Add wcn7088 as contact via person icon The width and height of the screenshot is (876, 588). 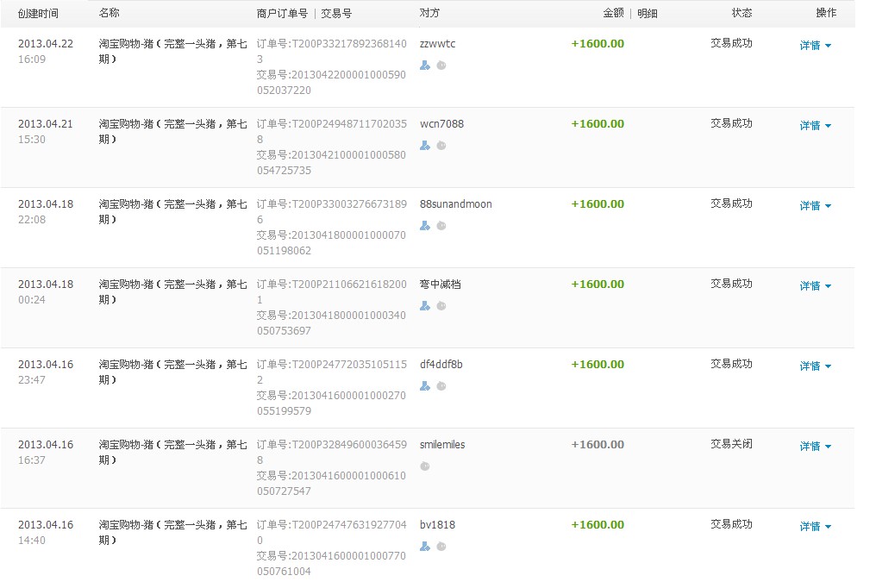[x=424, y=146]
